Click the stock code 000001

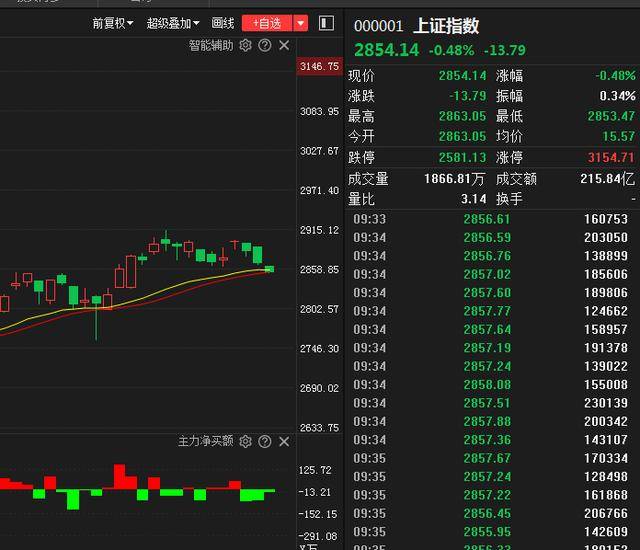tap(378, 26)
